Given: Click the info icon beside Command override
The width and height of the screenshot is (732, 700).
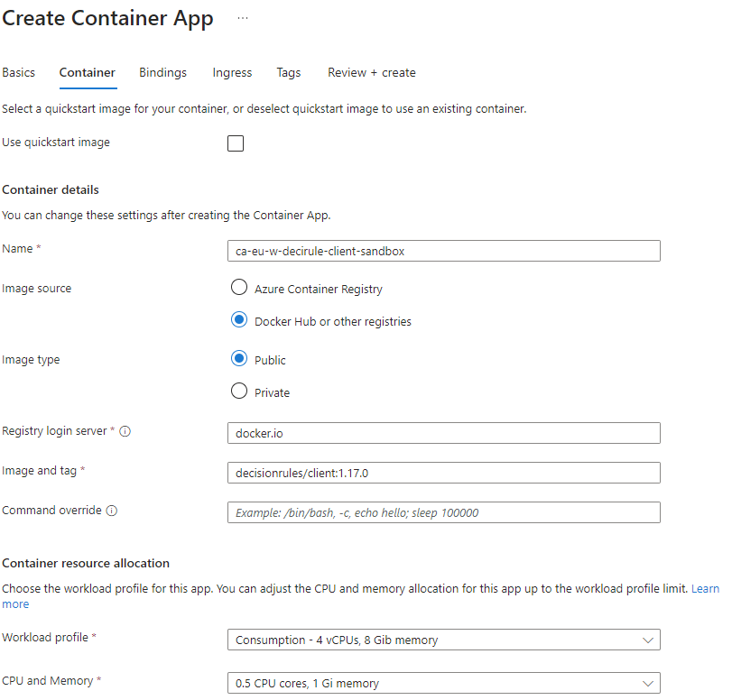Looking at the screenshot, I should [x=112, y=511].
